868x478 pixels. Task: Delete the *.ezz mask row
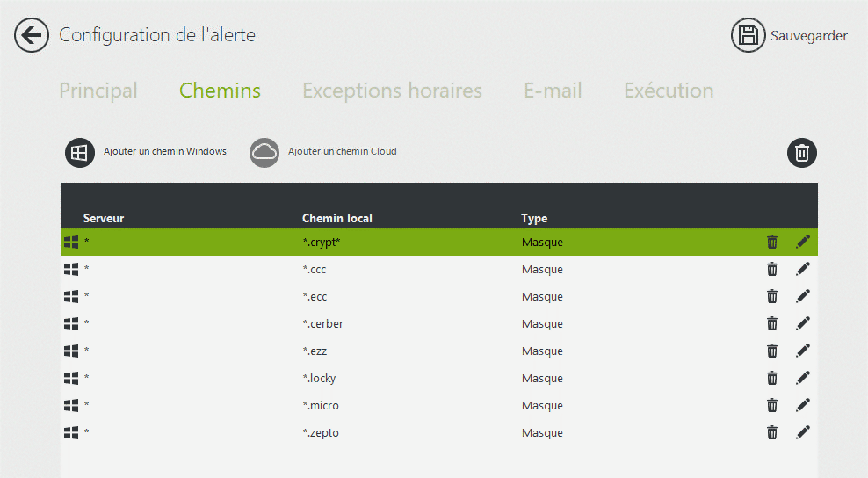[x=771, y=351]
